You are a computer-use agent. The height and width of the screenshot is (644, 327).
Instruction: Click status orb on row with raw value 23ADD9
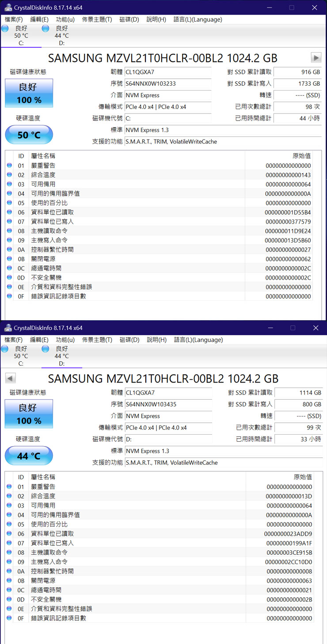coord(10,534)
